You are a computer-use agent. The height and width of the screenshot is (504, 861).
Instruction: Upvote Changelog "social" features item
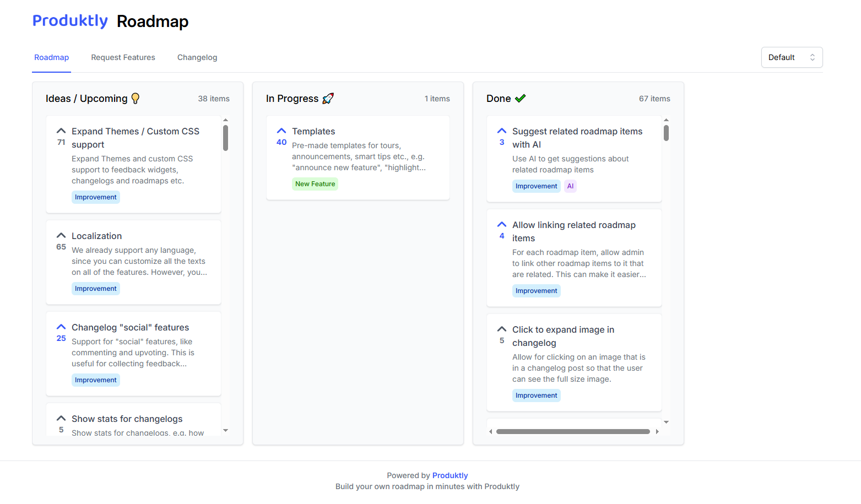click(x=61, y=328)
